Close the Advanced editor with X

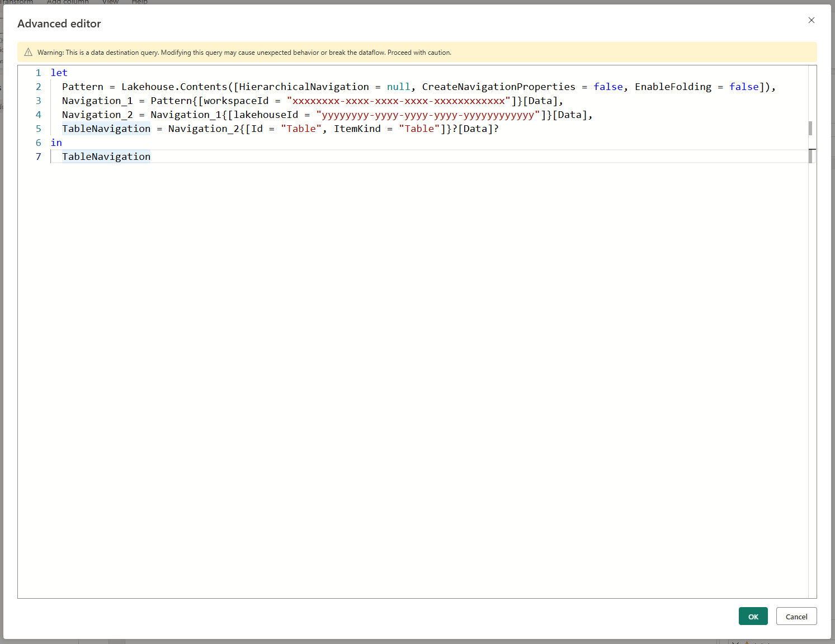pyautogui.click(x=812, y=20)
